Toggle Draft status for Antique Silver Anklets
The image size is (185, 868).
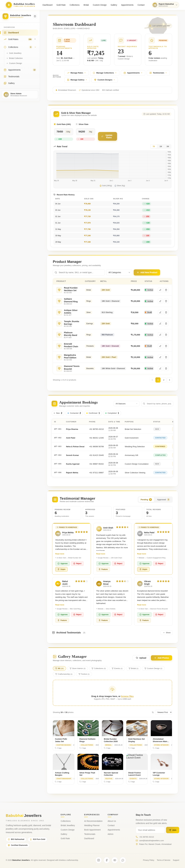coord(148,312)
